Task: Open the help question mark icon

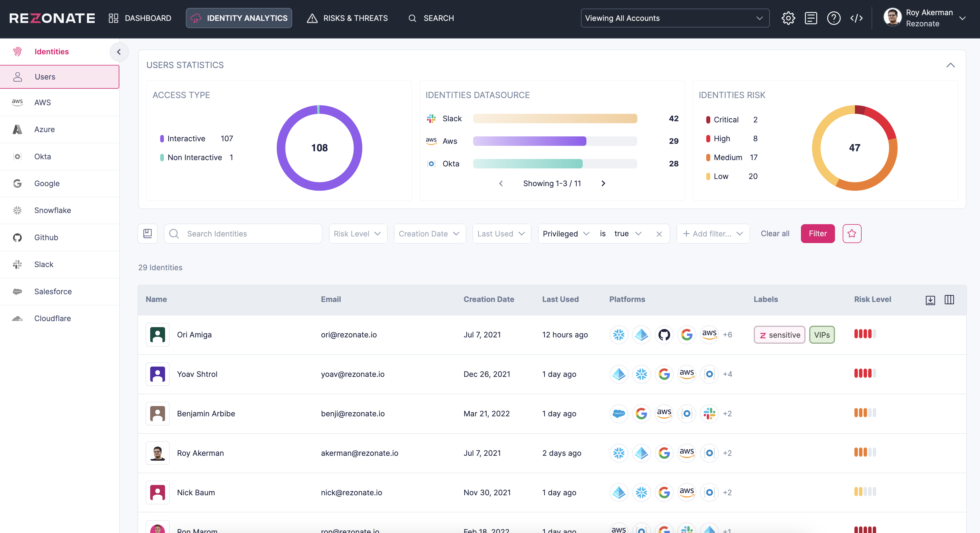Action: point(833,18)
